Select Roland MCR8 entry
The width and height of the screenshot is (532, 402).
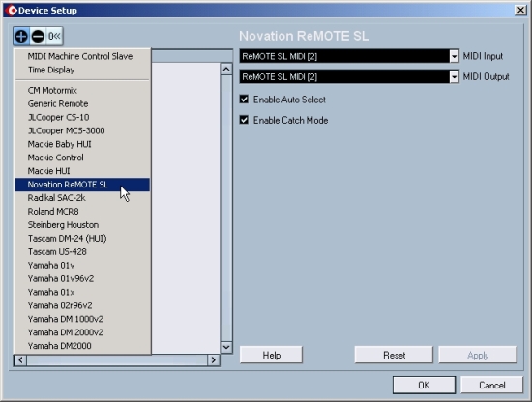point(82,212)
